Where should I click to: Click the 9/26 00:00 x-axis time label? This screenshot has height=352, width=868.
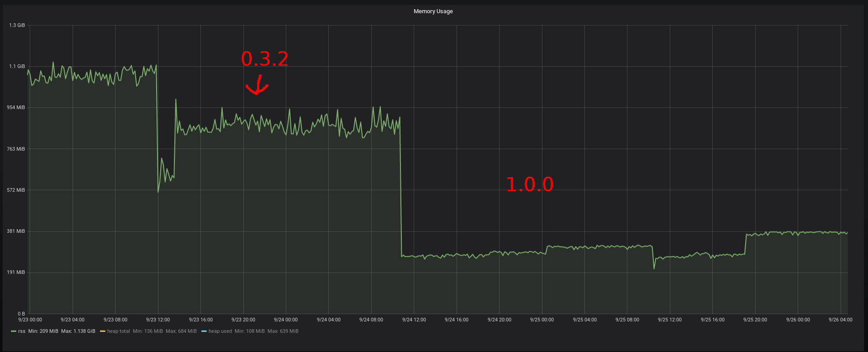798,320
